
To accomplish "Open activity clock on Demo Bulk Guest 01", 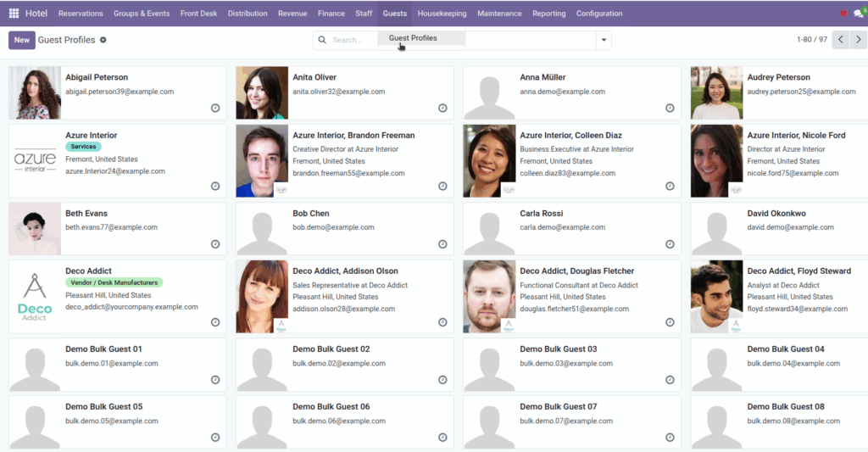I will pos(215,380).
